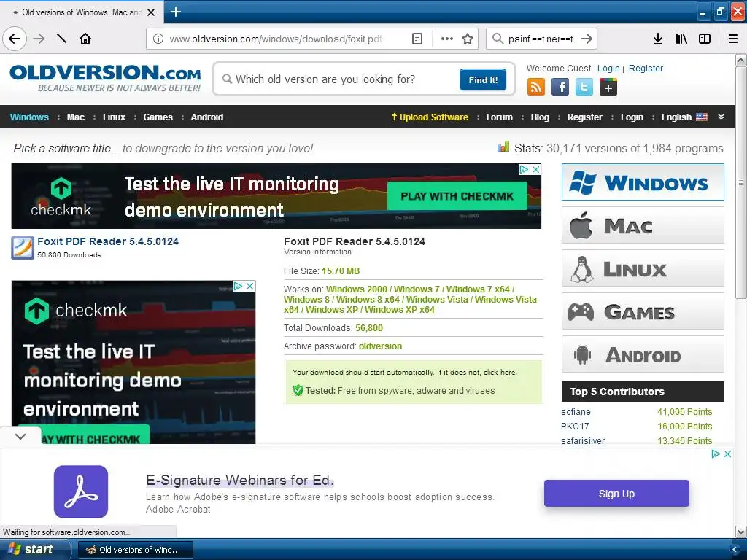Open the Google plus share icon
The image size is (747, 560).
pos(608,87)
